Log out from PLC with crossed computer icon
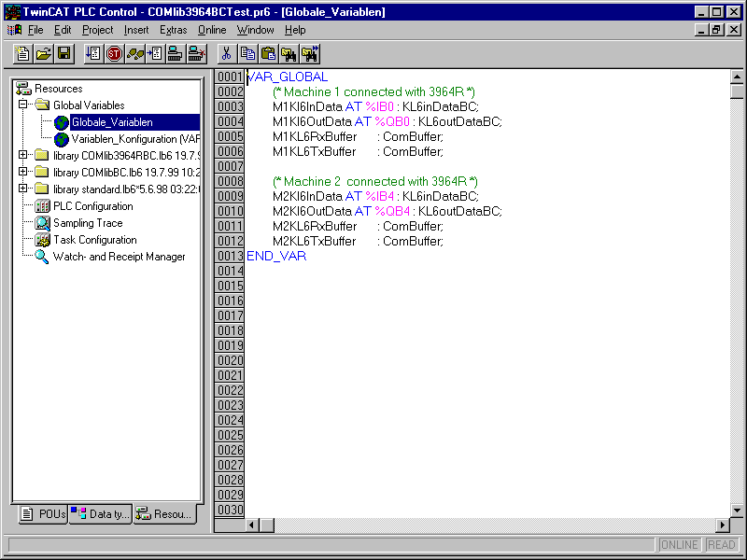Screen dimensions: 747x560 [196, 53]
